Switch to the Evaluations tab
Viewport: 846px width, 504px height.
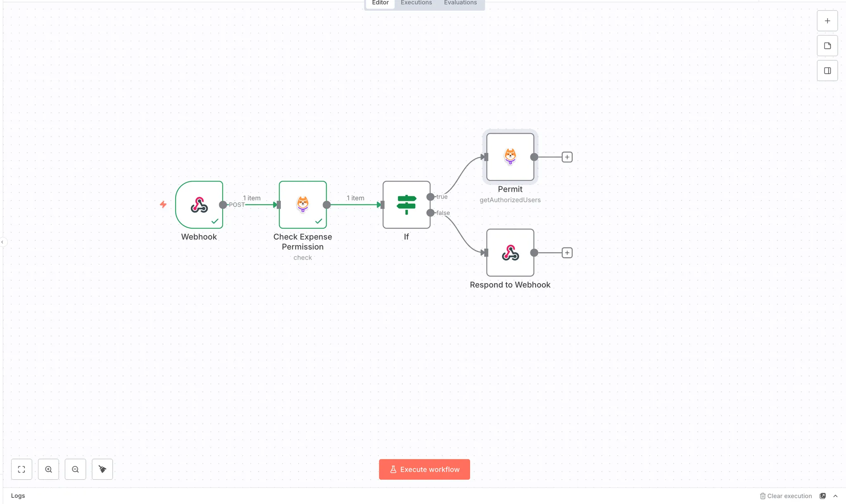point(460,3)
